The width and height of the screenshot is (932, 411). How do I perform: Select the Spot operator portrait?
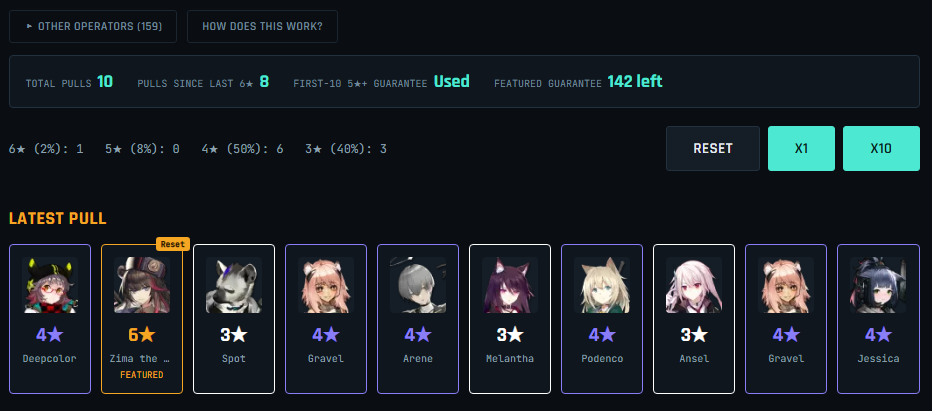pos(234,285)
